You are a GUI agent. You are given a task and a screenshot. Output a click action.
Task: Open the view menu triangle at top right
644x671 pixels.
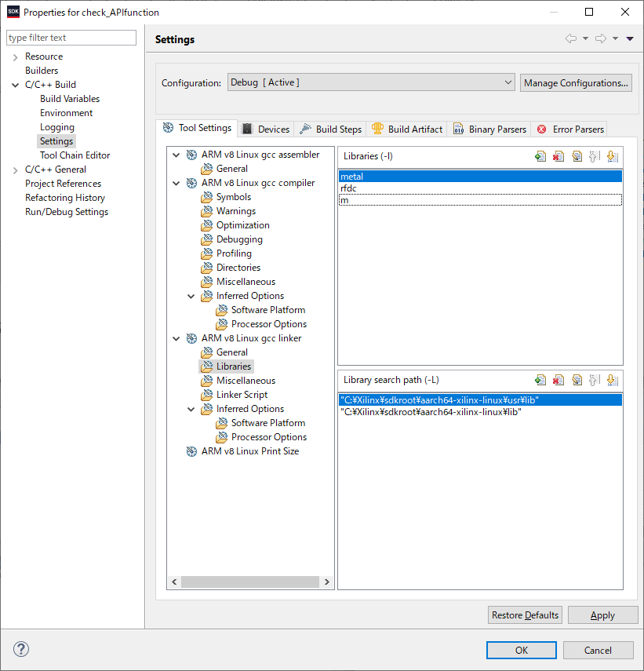click(x=630, y=38)
